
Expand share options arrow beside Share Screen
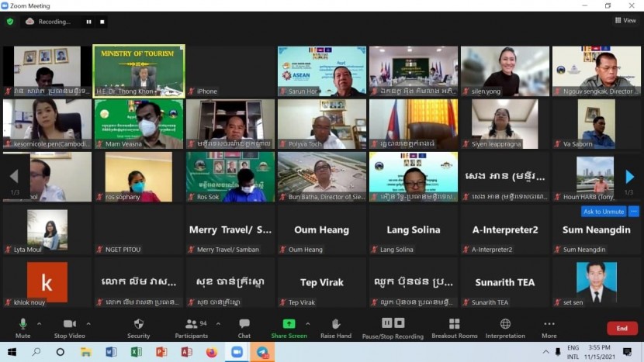(308, 323)
